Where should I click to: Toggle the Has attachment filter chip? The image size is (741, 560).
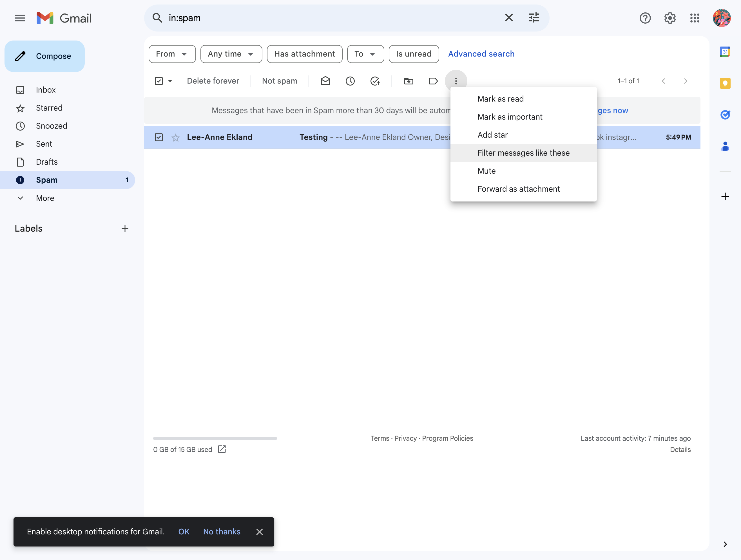pos(305,54)
